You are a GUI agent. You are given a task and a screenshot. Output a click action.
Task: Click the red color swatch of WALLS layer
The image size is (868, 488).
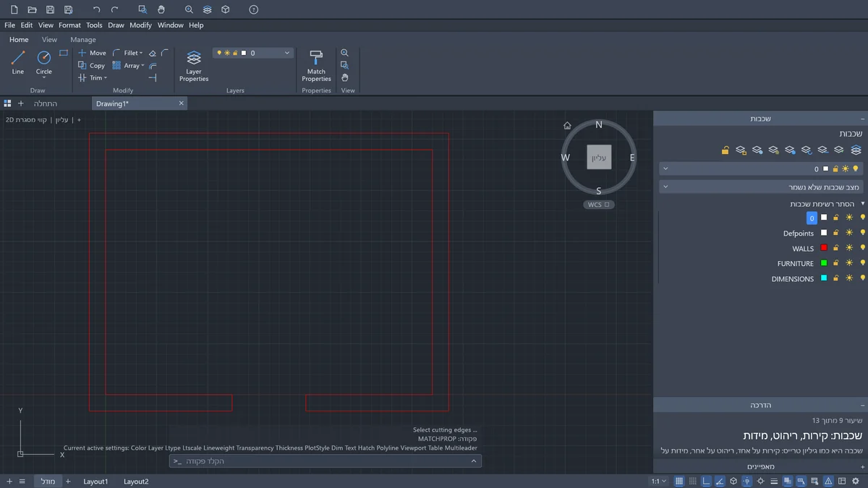[823, 248]
